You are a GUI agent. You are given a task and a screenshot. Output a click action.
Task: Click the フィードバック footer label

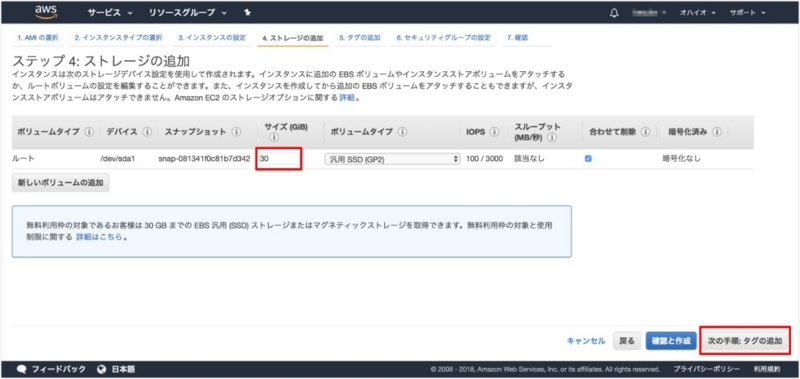pyautogui.click(x=59, y=369)
